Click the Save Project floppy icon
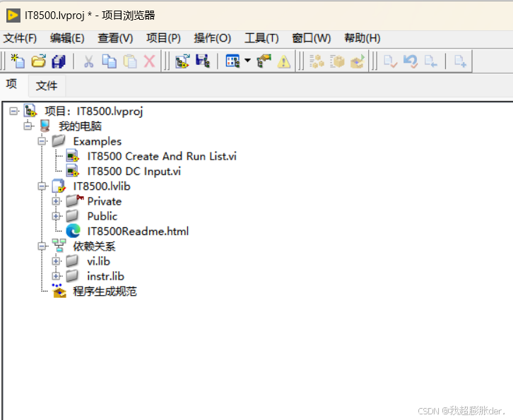Image resolution: width=513 pixels, height=420 pixels. (203, 61)
